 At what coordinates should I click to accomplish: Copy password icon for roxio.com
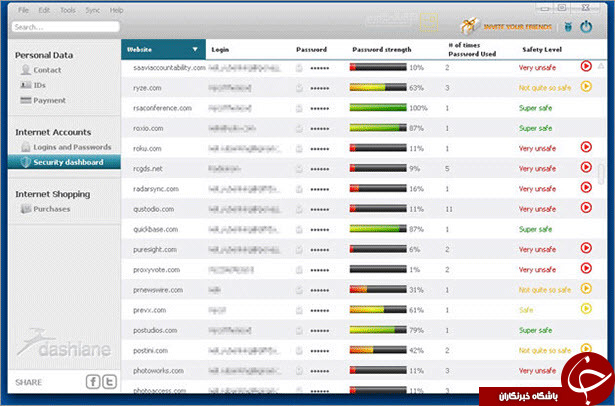pyautogui.click(x=299, y=128)
